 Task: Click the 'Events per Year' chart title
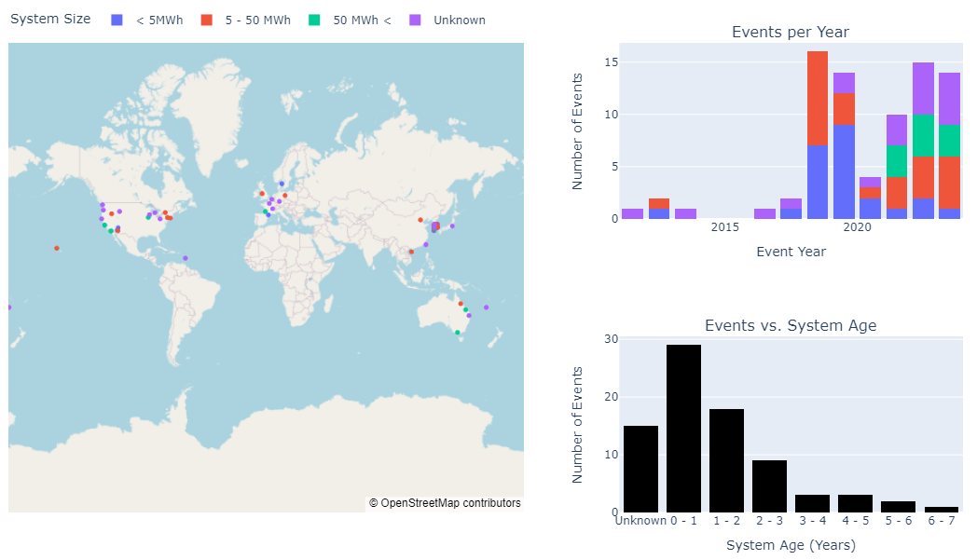click(790, 33)
